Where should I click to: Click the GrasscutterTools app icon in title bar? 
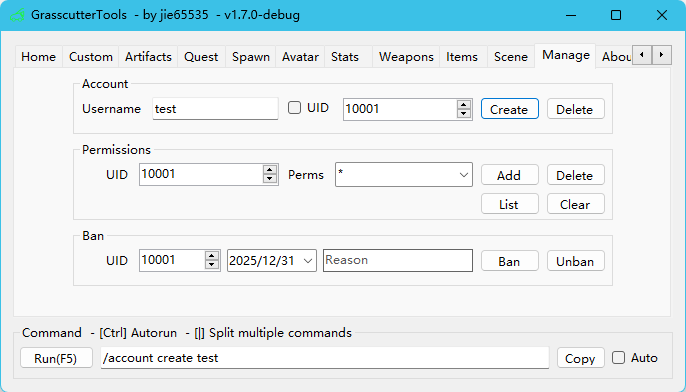17,15
